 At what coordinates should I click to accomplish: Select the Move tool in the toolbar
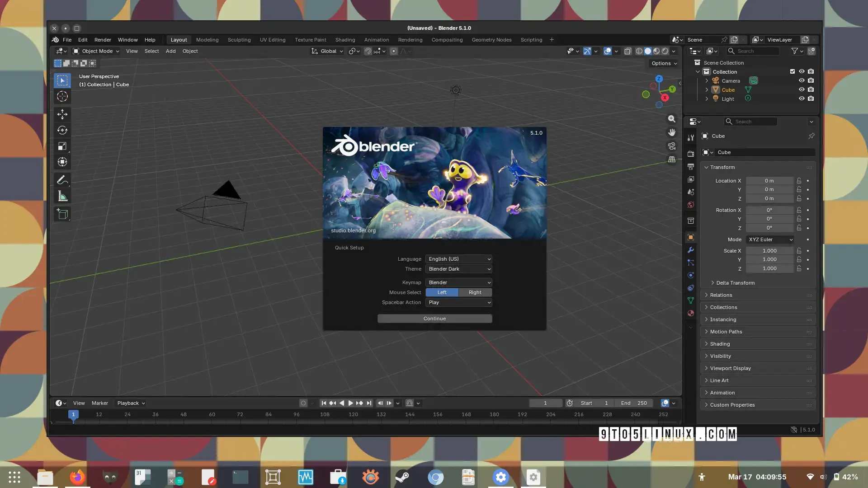[x=62, y=114]
